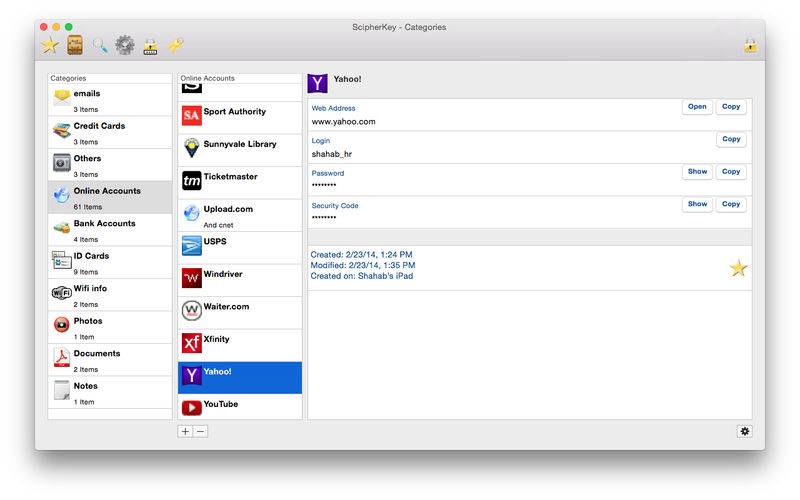Open the YouTube account
The image size is (800, 500).
tap(240, 407)
